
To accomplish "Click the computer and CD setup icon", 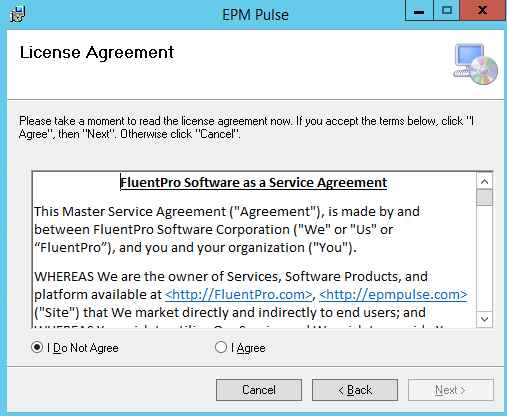I will [475, 64].
